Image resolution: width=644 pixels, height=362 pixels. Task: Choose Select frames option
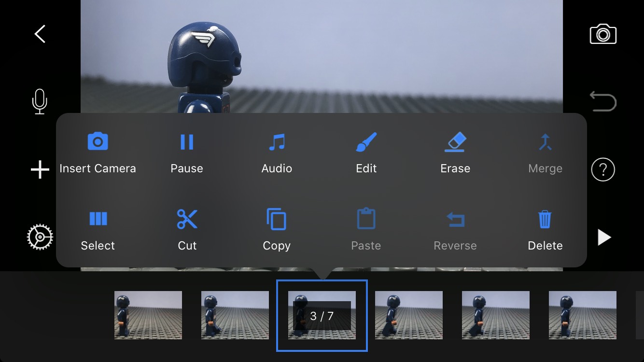[98, 231]
